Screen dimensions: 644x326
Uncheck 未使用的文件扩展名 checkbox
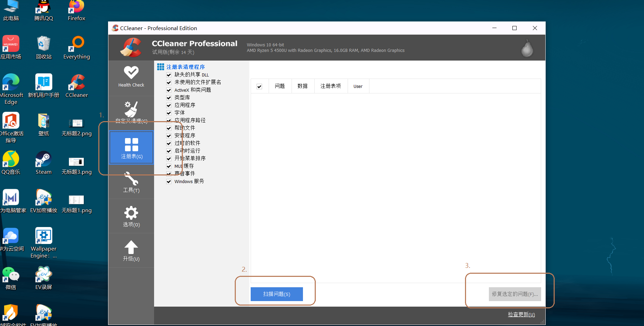pos(169,82)
